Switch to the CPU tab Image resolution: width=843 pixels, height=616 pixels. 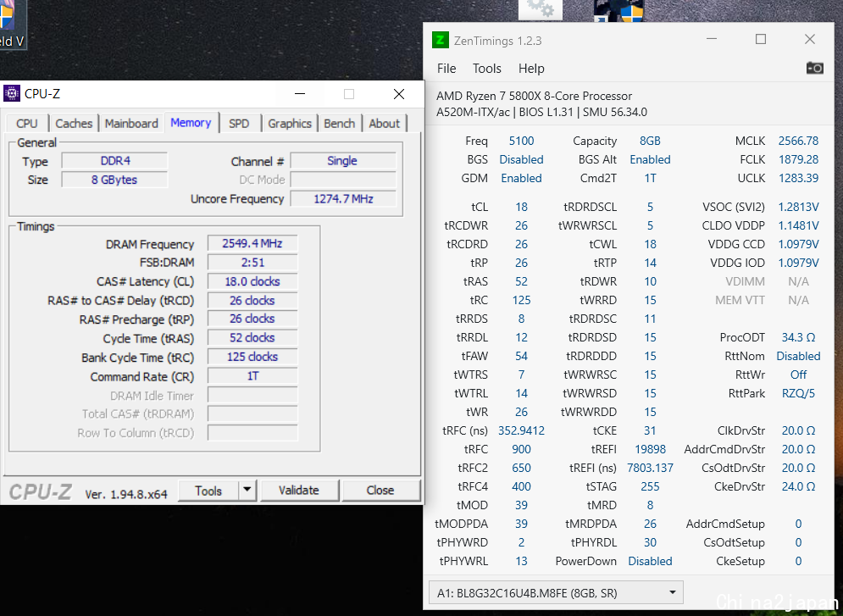(27, 124)
